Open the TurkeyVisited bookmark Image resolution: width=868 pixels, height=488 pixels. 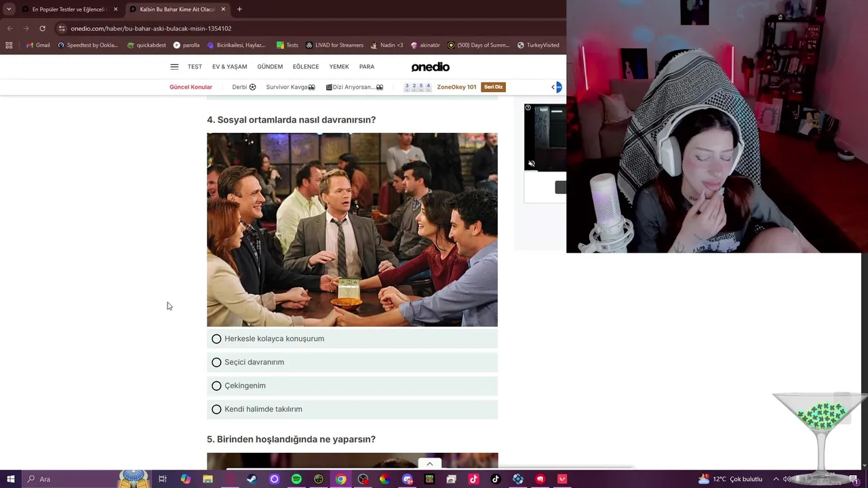538,45
